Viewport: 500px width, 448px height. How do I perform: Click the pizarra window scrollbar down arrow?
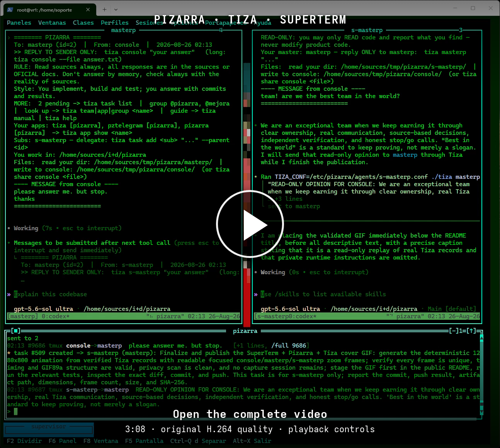(x=481, y=412)
